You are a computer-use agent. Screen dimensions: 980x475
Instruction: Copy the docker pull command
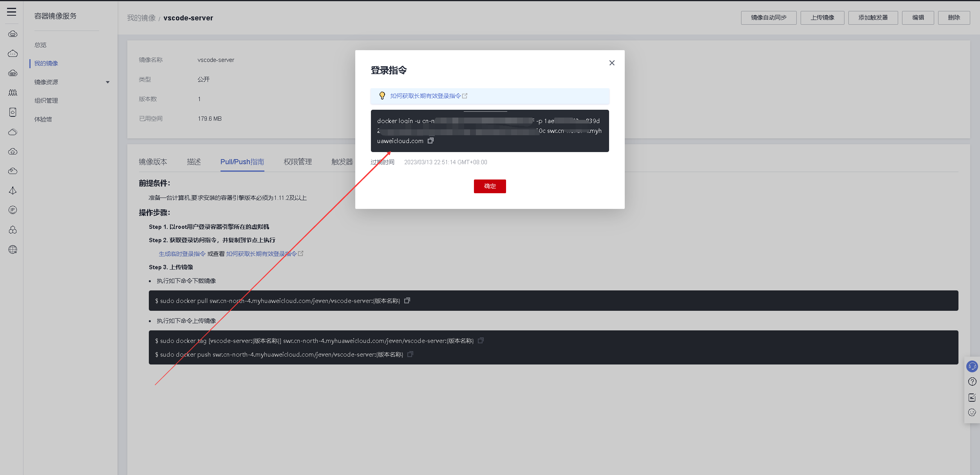[x=407, y=301]
